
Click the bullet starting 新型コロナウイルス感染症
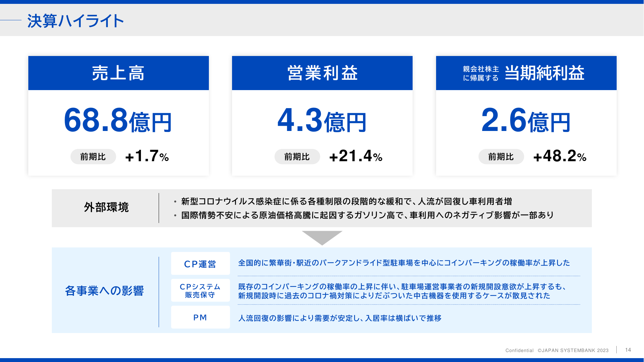(346, 201)
